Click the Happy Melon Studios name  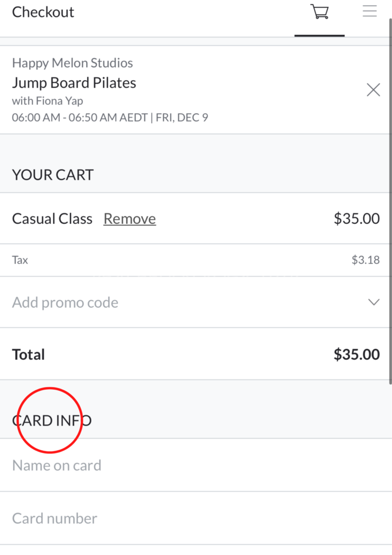tap(73, 63)
